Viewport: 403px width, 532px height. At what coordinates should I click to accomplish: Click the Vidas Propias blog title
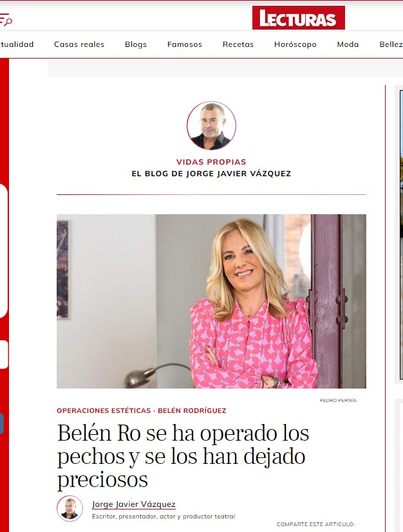click(x=211, y=162)
